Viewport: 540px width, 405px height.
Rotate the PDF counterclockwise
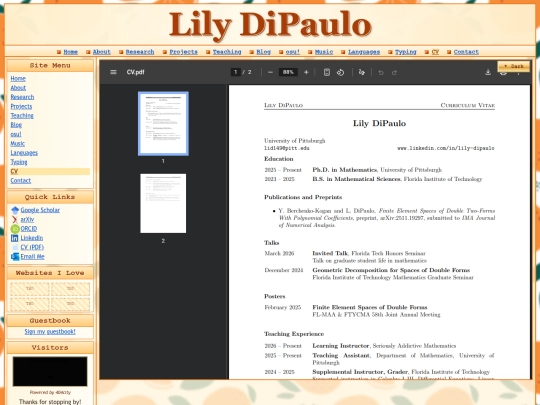(x=340, y=72)
